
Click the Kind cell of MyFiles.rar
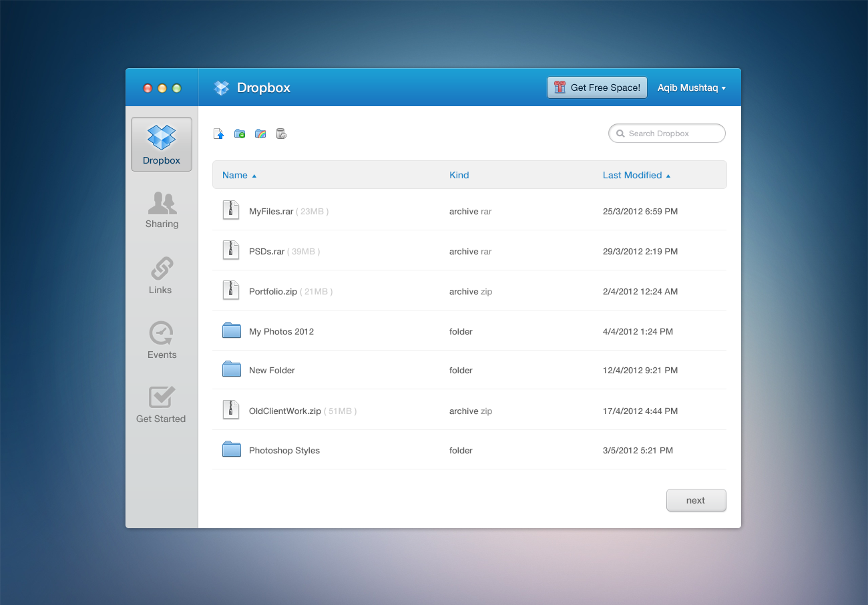pyautogui.click(x=471, y=212)
